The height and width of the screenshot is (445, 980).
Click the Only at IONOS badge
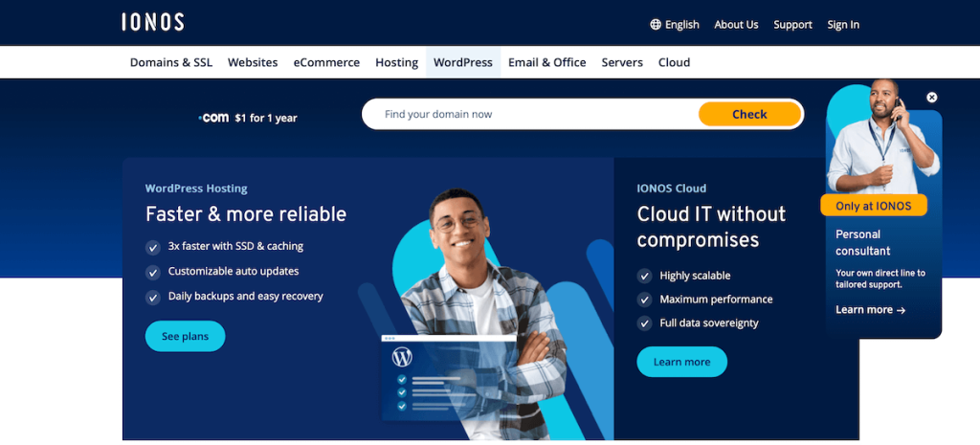tap(874, 206)
